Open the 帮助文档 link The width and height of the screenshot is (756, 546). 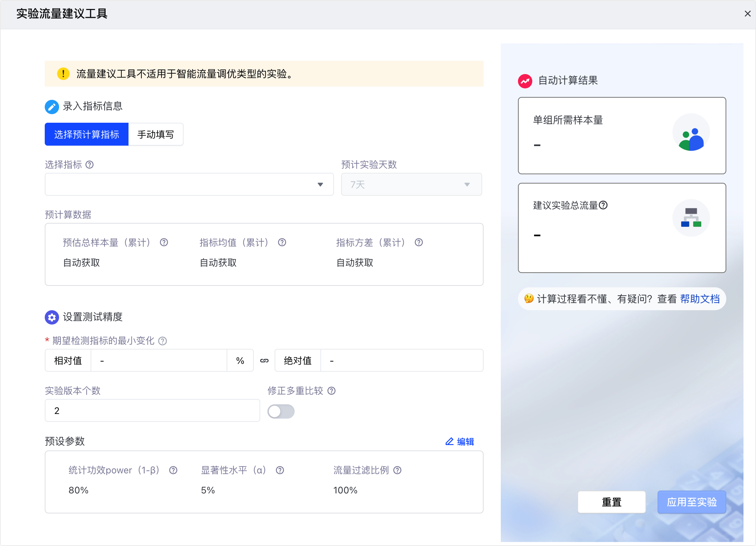click(x=700, y=299)
